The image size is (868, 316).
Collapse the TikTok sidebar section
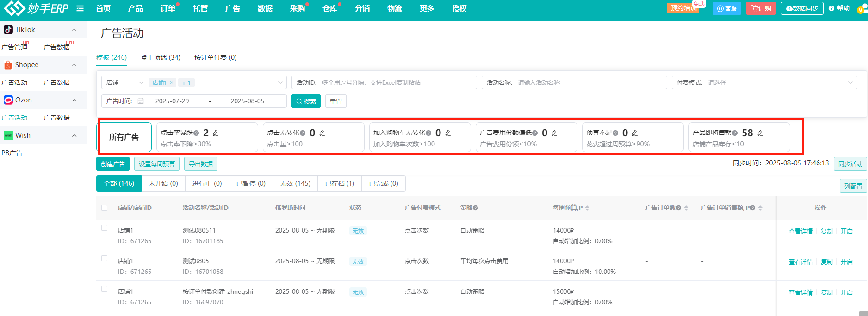(74, 30)
